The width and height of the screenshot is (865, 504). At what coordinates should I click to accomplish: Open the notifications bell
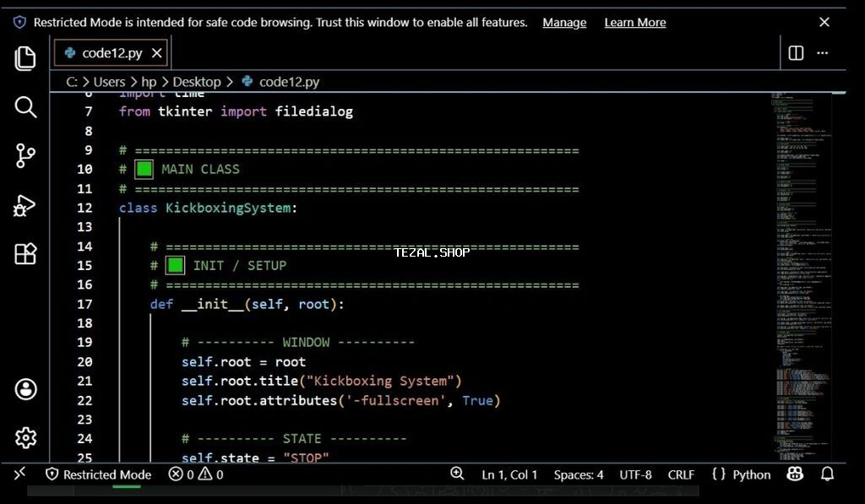pos(827,474)
